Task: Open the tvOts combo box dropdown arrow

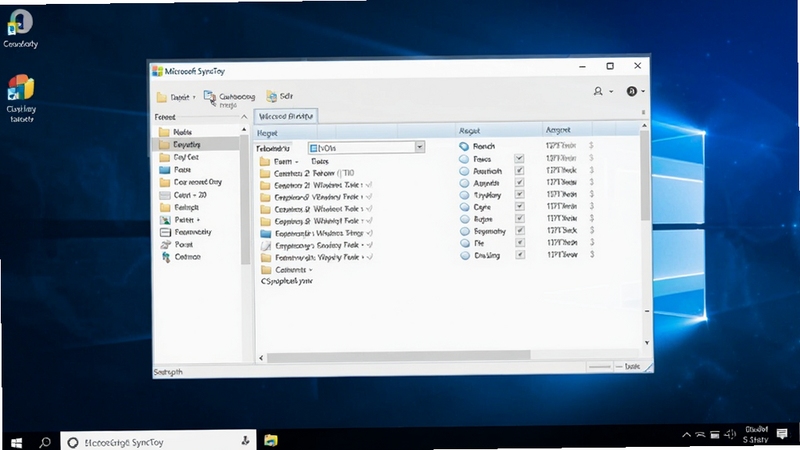Action: click(419, 147)
